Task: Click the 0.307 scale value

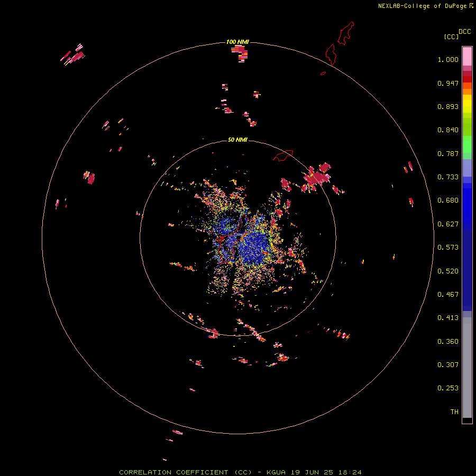Action: (448, 365)
